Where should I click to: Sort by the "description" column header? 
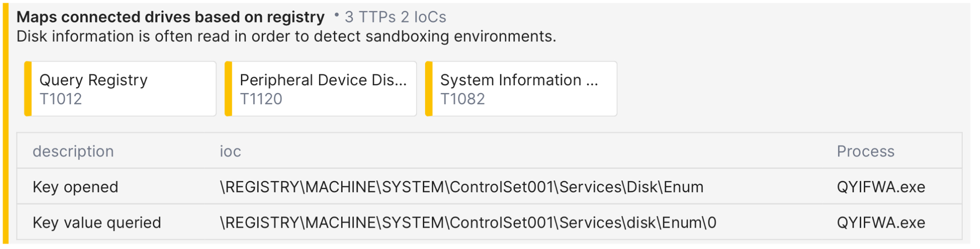point(73,151)
